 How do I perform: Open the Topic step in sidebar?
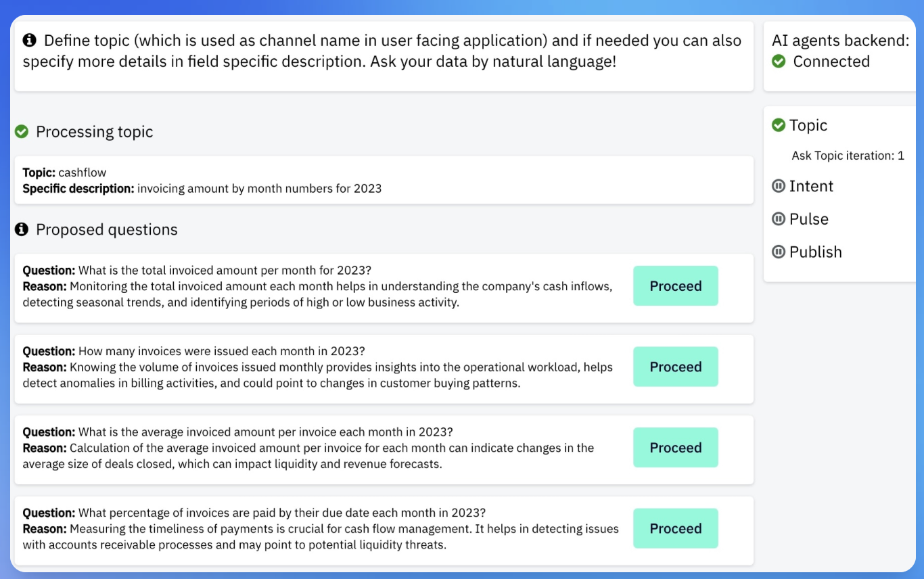[808, 125]
